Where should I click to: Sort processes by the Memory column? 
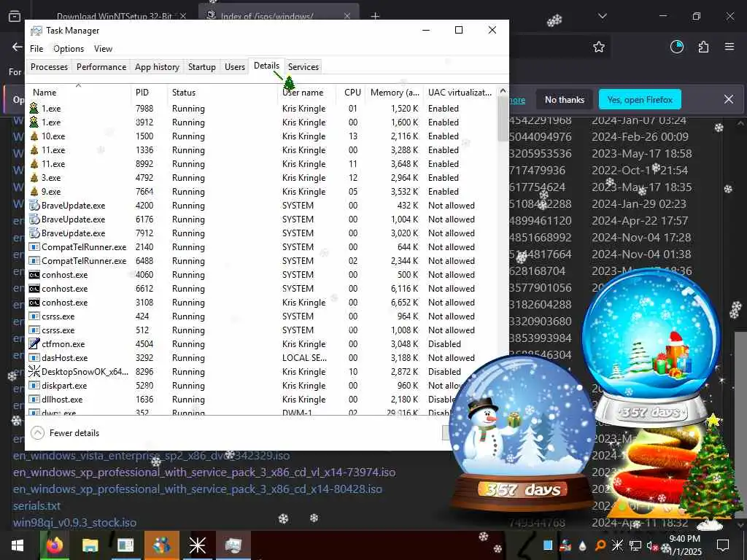(395, 92)
